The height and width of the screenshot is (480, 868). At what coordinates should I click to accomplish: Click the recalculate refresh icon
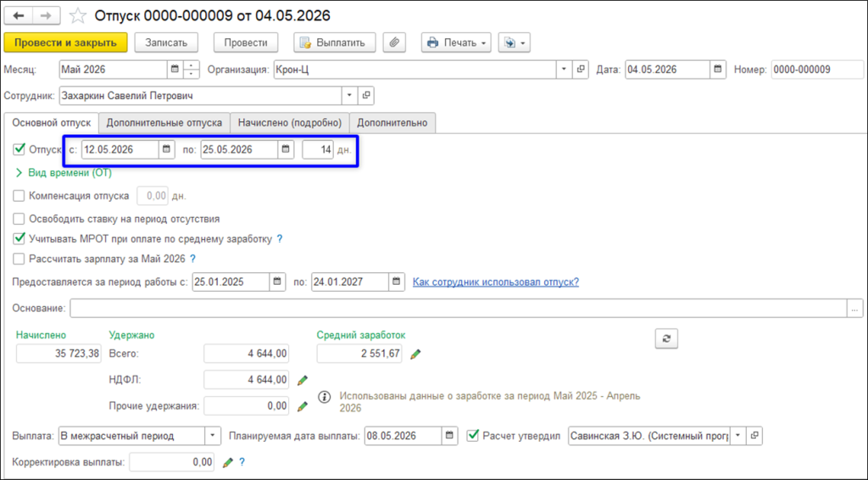click(666, 339)
